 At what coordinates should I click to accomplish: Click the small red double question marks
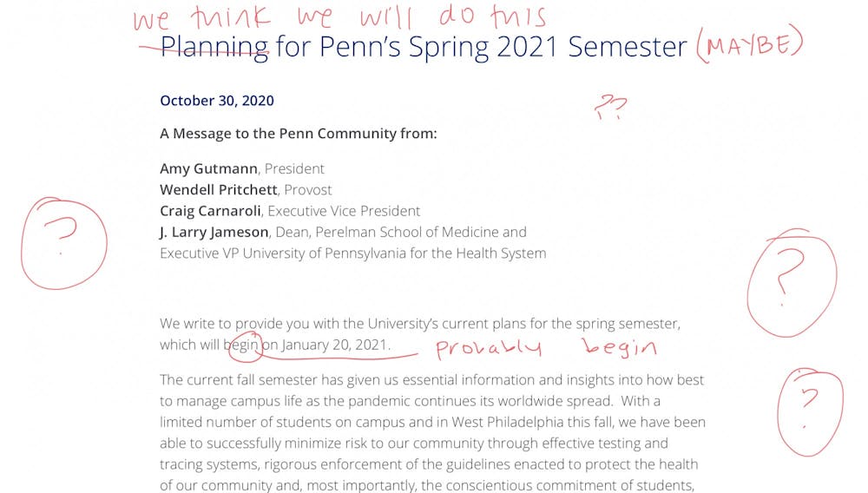[x=609, y=108]
